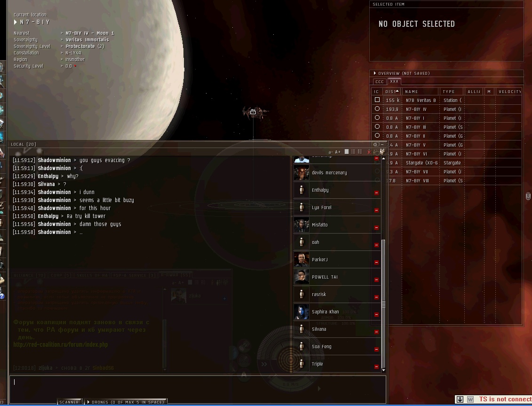Click the Local chat text input field

coord(198,390)
